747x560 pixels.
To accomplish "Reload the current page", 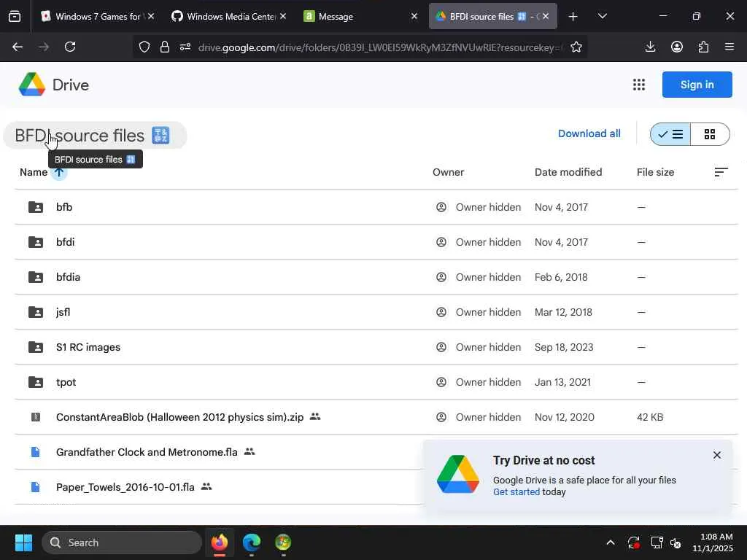I will click(70, 47).
